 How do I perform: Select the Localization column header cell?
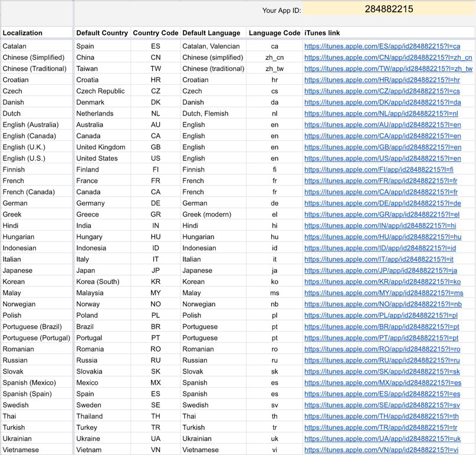[x=37, y=33]
